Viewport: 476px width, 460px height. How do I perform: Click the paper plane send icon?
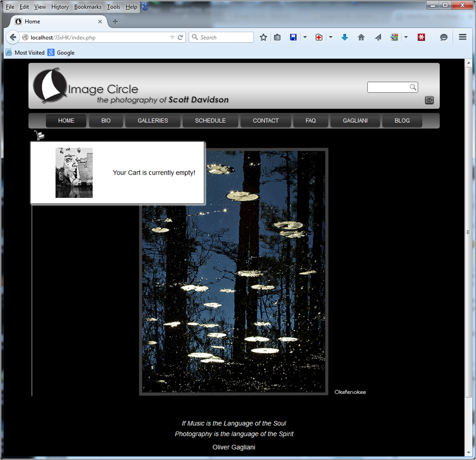[x=378, y=37]
